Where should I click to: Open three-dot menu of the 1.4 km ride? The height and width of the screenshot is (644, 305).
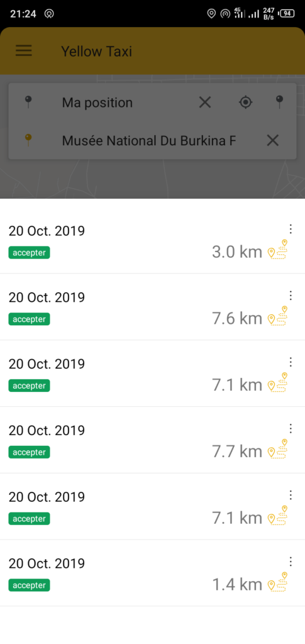[291, 562]
